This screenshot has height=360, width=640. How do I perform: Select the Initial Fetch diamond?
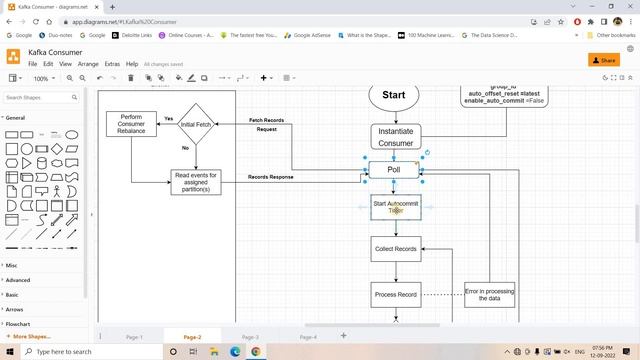(x=196, y=124)
